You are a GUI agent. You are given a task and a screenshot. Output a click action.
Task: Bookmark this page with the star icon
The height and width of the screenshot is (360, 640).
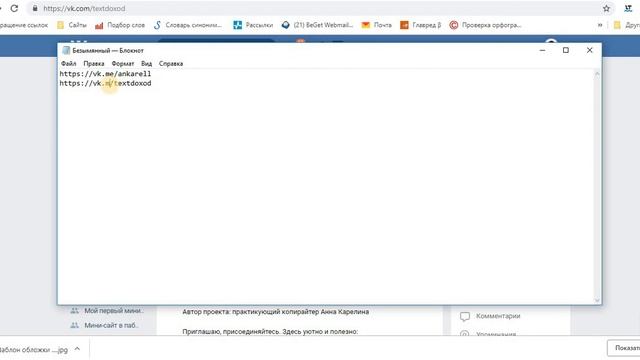[607, 8]
